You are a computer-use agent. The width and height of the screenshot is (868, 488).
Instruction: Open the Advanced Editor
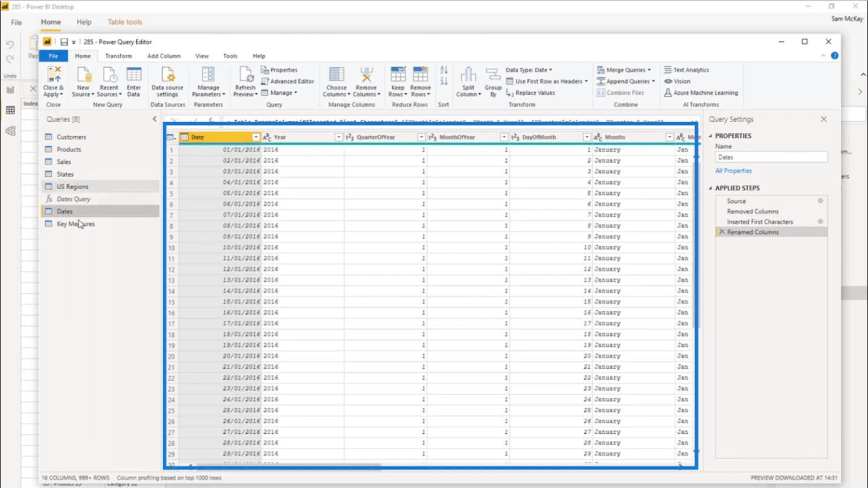(x=288, y=81)
